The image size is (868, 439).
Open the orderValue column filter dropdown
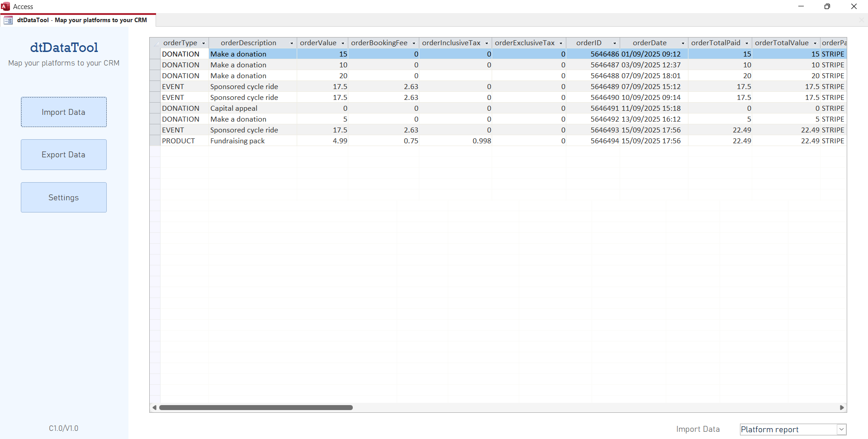343,43
